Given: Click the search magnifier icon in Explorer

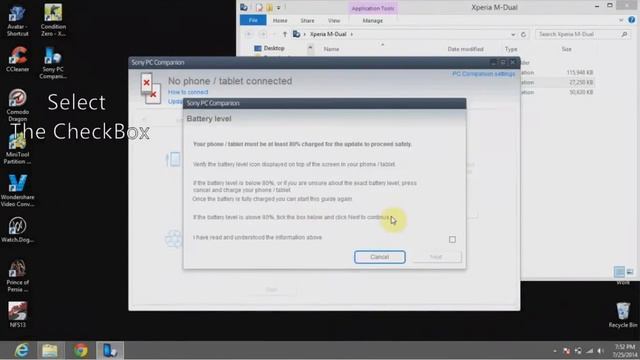Looking at the screenshot, I should pyautogui.click(x=624, y=34).
